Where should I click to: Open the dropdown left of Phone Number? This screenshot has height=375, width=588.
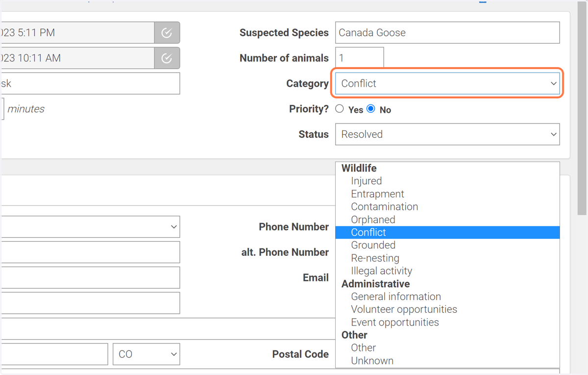click(x=90, y=227)
